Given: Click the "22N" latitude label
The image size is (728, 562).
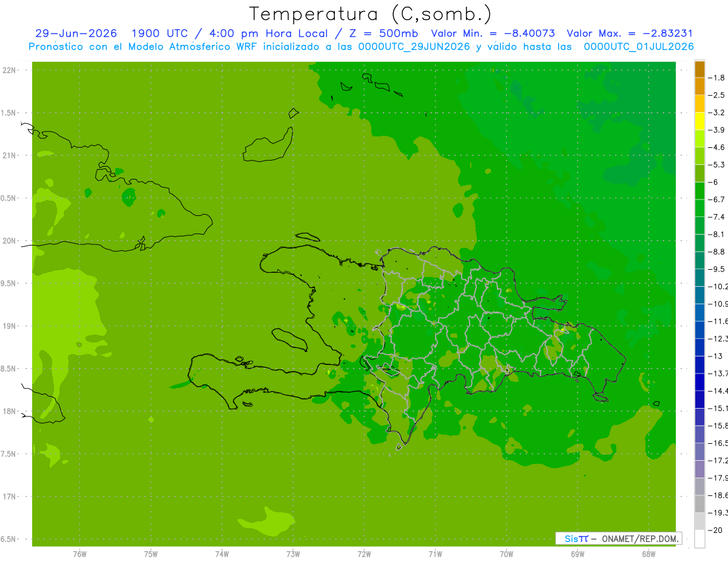Looking at the screenshot, I should point(10,70).
